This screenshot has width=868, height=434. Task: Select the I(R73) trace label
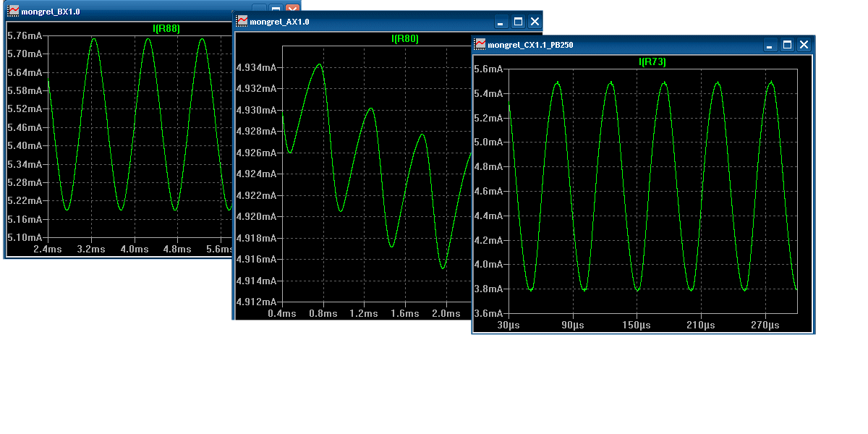click(652, 62)
